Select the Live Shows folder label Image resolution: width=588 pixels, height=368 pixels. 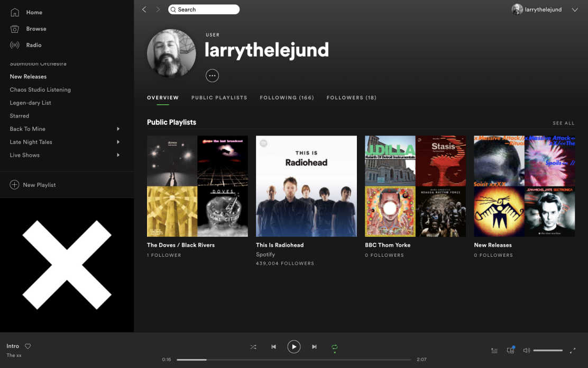(24, 155)
